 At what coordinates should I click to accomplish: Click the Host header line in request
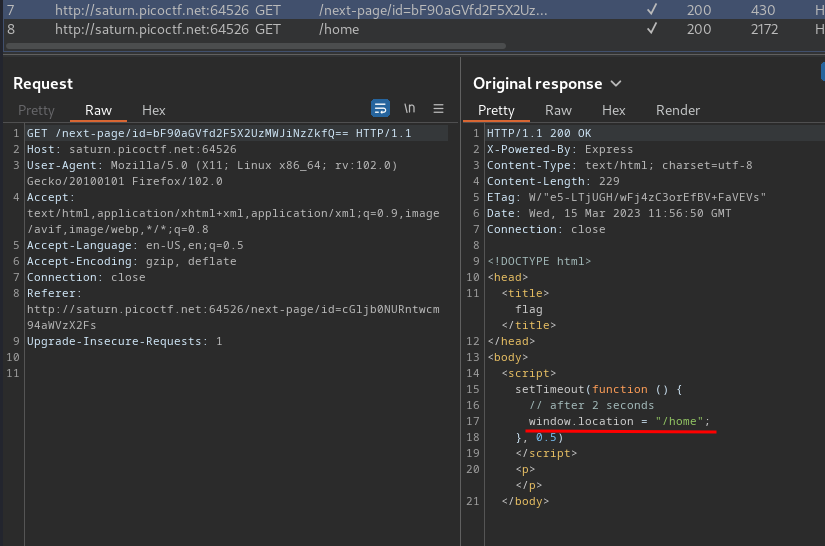click(132, 149)
